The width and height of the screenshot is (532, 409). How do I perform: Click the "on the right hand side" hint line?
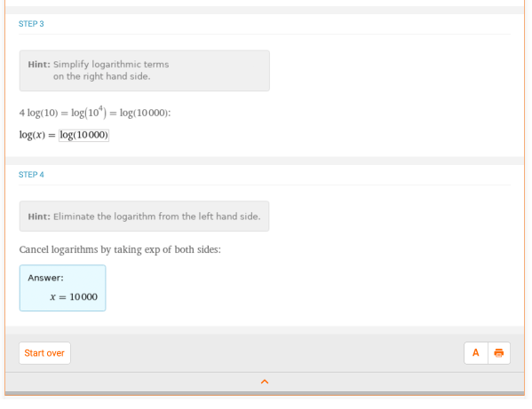(x=102, y=76)
